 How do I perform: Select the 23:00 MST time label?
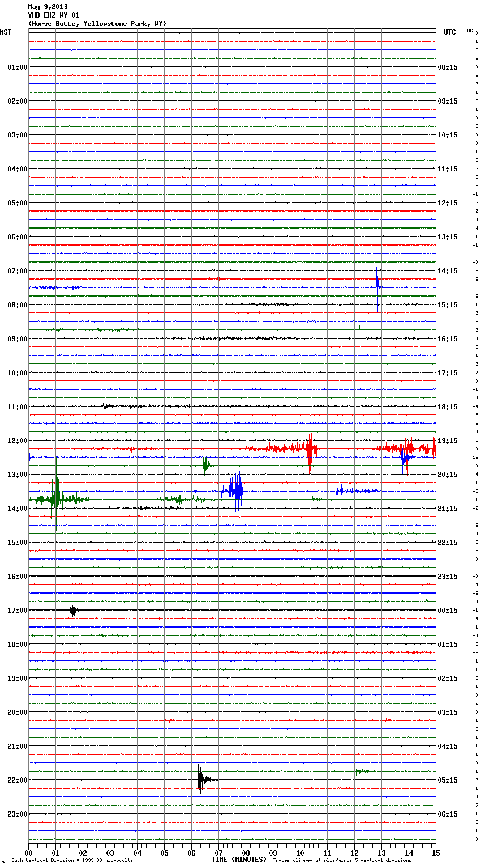coord(18,814)
